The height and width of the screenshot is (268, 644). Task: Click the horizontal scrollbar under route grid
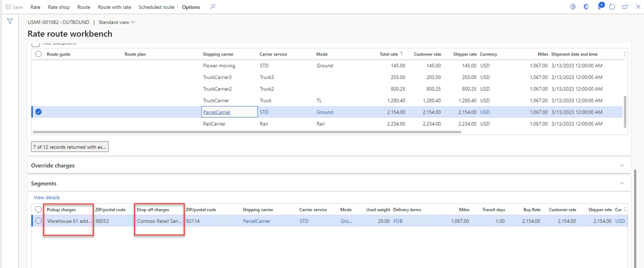(x=246, y=132)
